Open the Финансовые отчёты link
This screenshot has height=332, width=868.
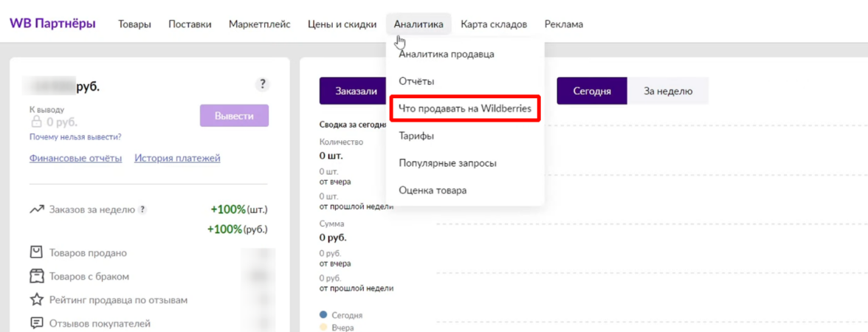click(76, 158)
